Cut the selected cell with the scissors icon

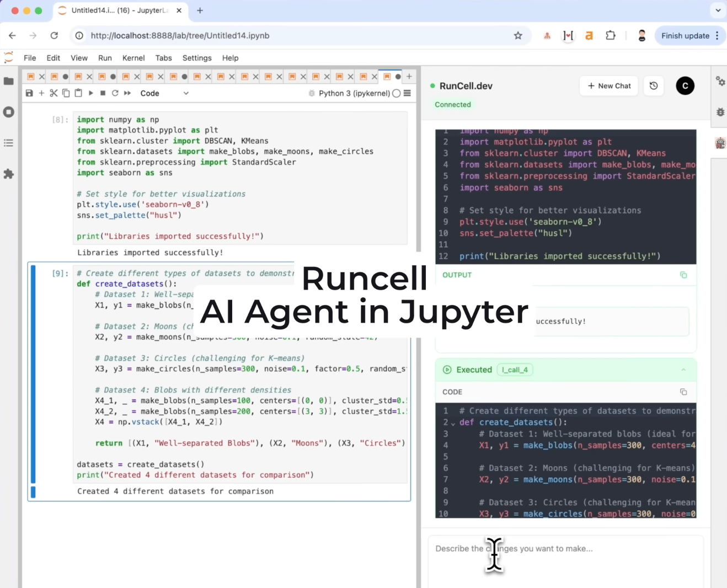(x=54, y=93)
